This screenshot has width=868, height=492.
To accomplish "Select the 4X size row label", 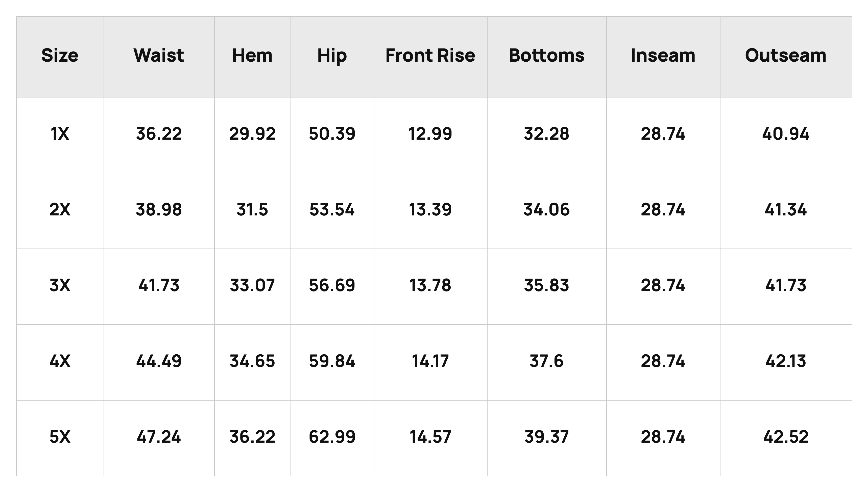I will (60, 361).
